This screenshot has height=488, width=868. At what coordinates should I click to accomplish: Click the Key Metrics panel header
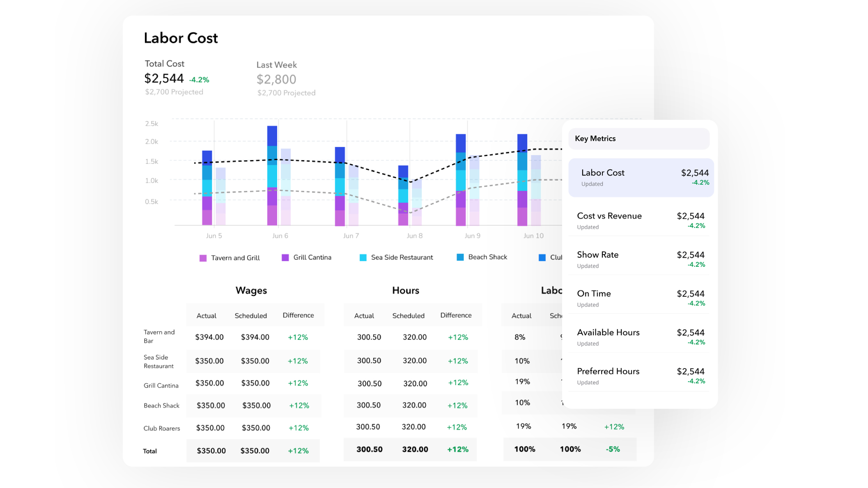click(639, 139)
